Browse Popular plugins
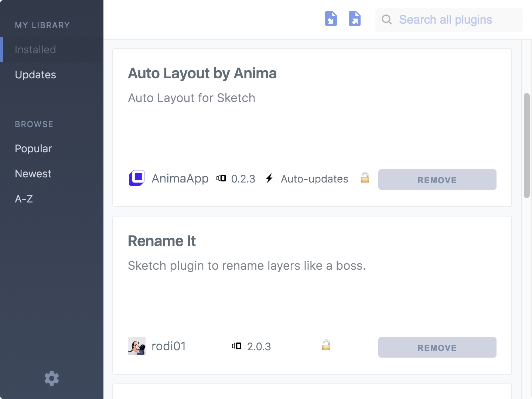 pyautogui.click(x=33, y=149)
